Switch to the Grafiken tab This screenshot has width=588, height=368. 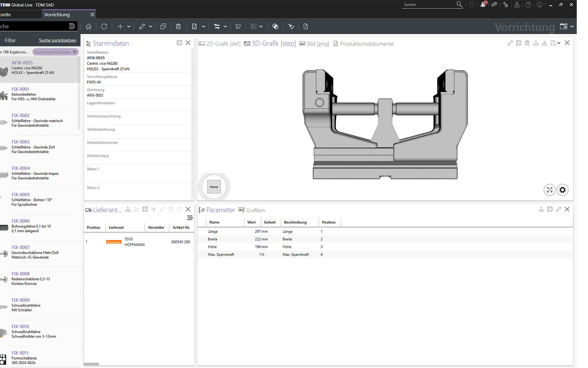[x=252, y=210]
